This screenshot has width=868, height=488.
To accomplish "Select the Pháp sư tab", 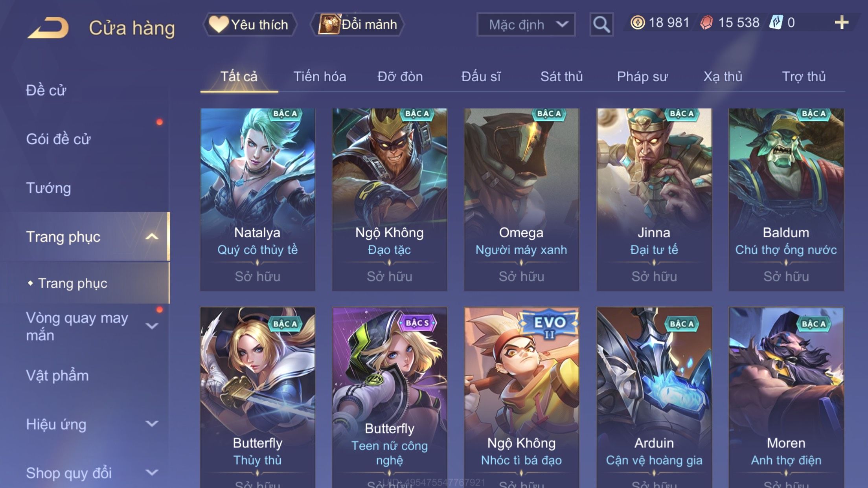I will (x=642, y=76).
